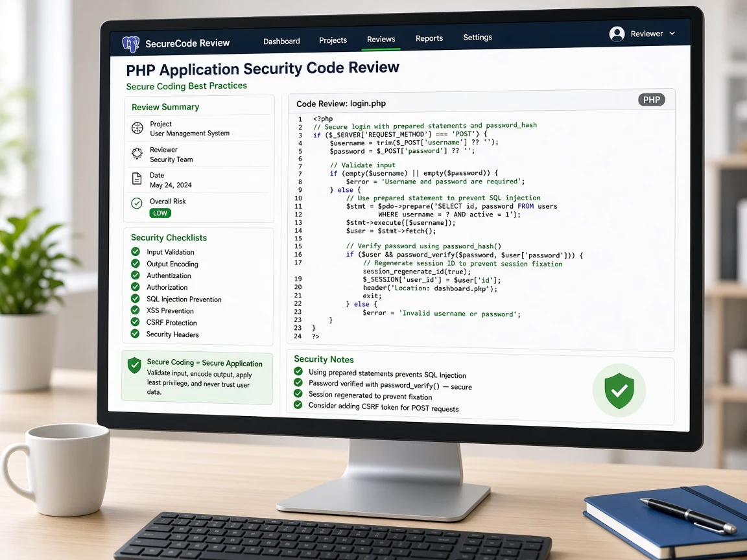Click the header('Location: dashboard.php') line
The image size is (747, 560).
(430, 288)
